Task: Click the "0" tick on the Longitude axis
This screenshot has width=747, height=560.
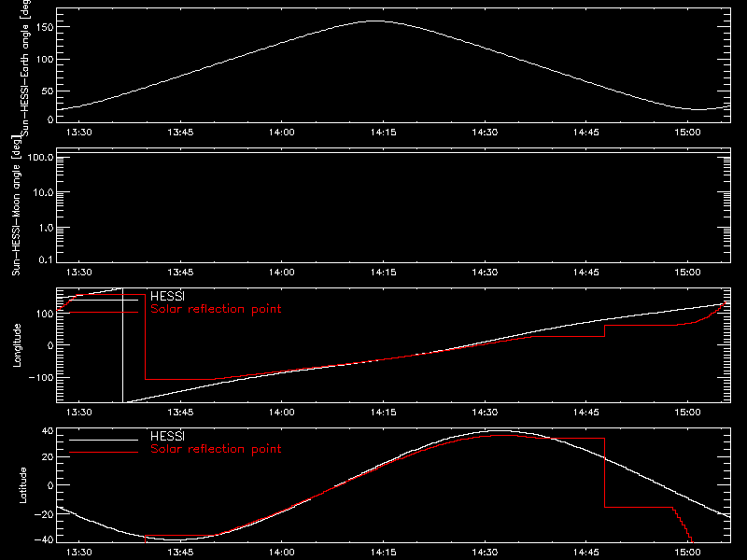Action: [50, 345]
